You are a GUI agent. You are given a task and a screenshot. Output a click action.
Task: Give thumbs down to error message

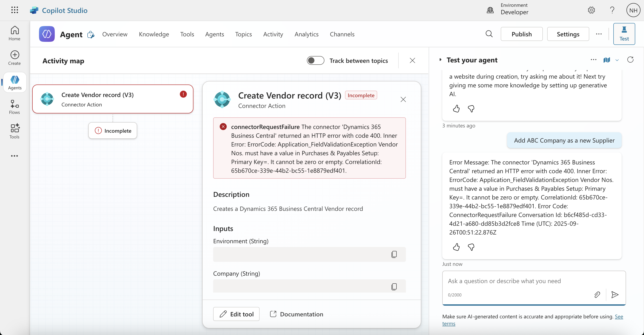click(x=471, y=247)
